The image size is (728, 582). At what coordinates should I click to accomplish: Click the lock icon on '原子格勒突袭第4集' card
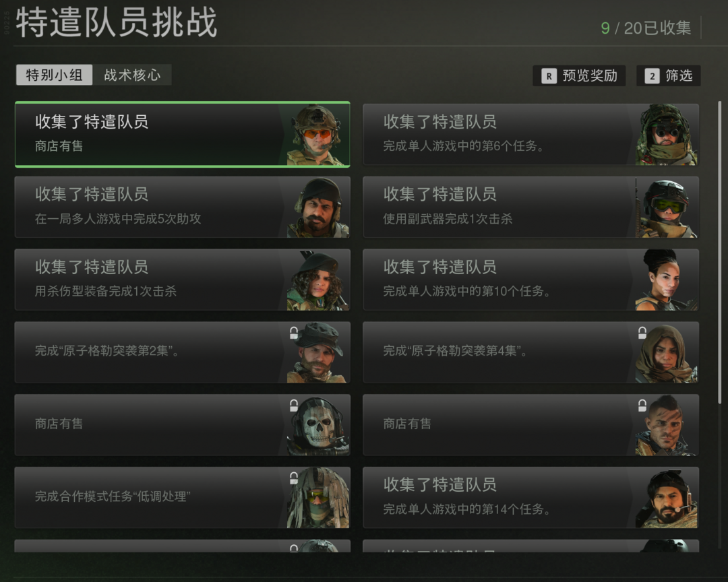(642, 333)
